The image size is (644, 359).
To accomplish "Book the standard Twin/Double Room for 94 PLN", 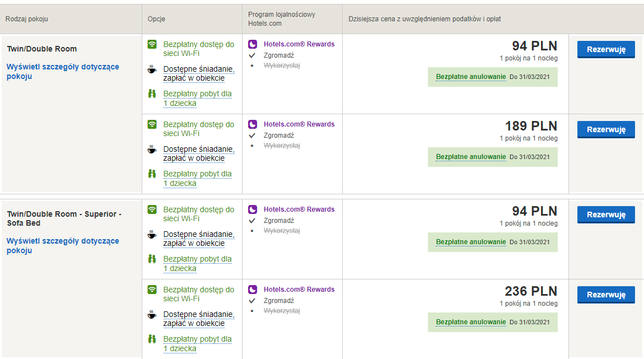I will point(606,49).
